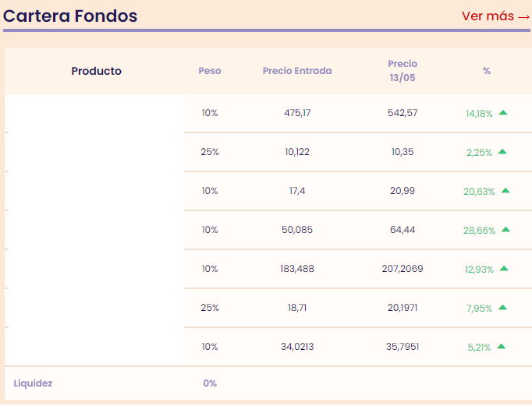Click the 183,488 entry price value

point(297,269)
